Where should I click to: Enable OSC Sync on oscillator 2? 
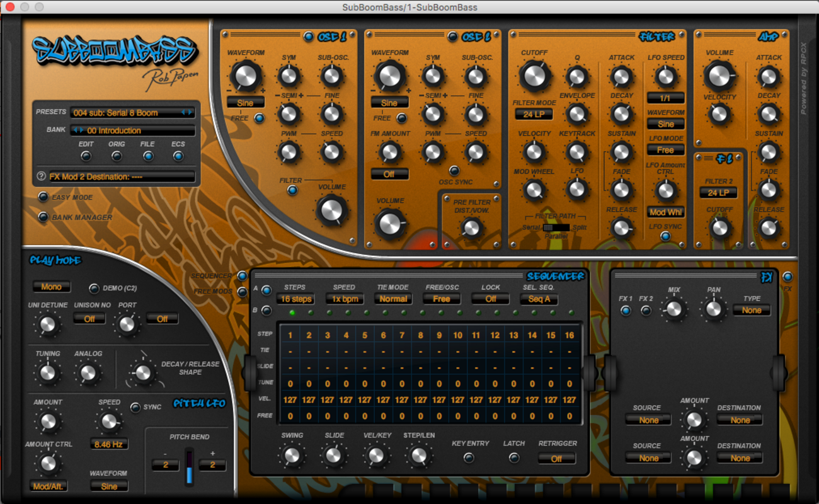pos(454,171)
